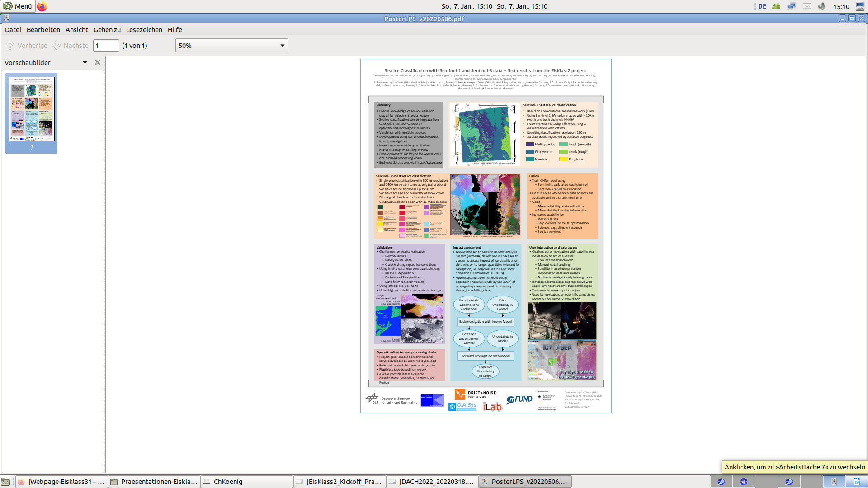Switch to Praesentationen-Eiskla... taskbar window
Viewport: 868px width, 488px height.
tap(154, 482)
